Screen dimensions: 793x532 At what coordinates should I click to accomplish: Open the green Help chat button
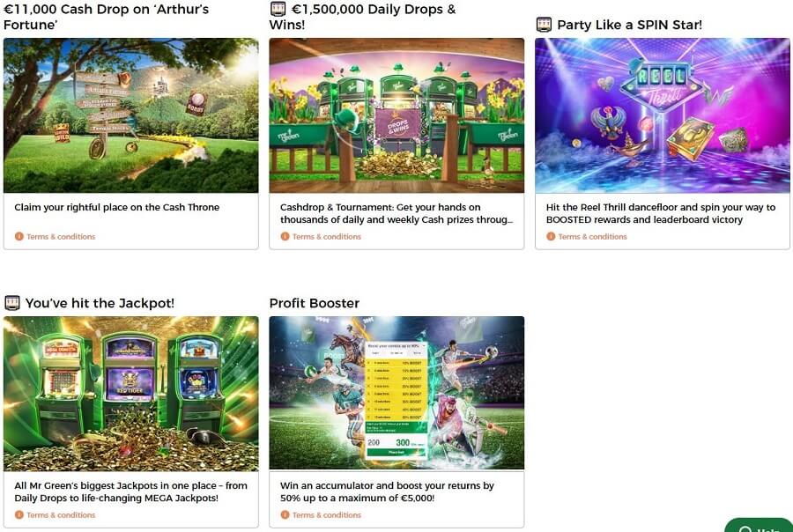(x=758, y=526)
